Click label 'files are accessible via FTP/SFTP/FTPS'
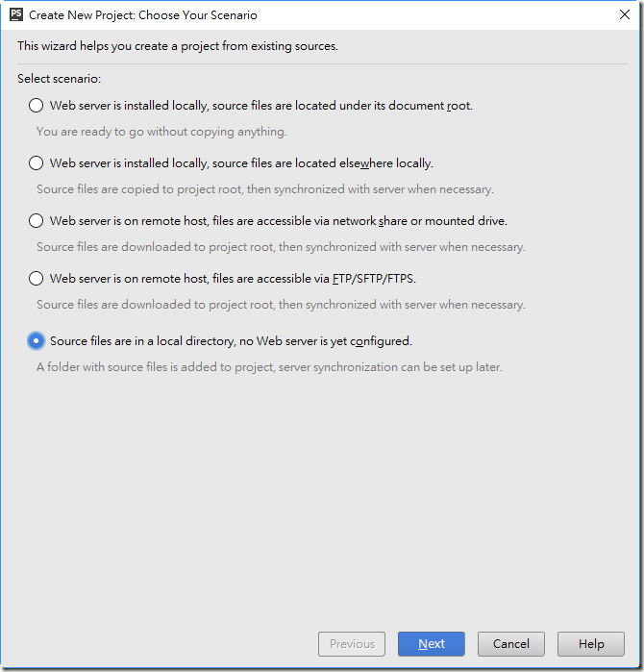 click(x=314, y=279)
